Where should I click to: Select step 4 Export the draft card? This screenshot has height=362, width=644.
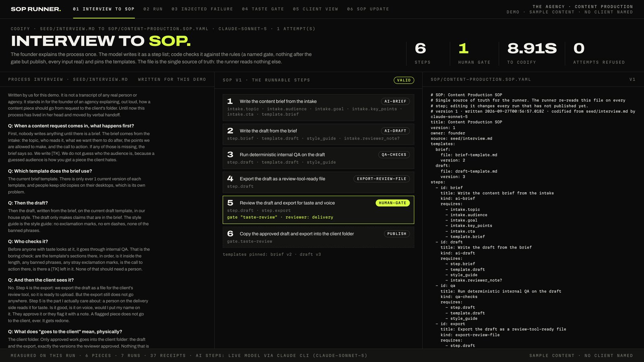coord(318,182)
